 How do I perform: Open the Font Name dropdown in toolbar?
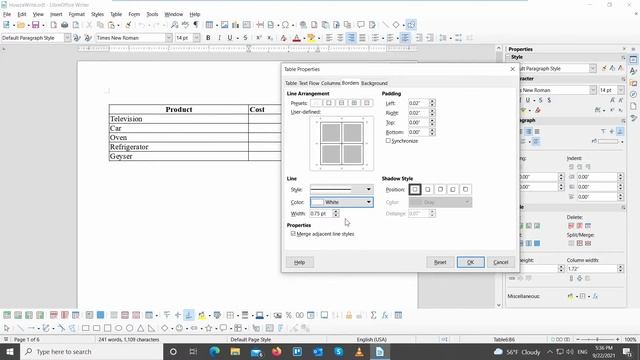(169, 38)
